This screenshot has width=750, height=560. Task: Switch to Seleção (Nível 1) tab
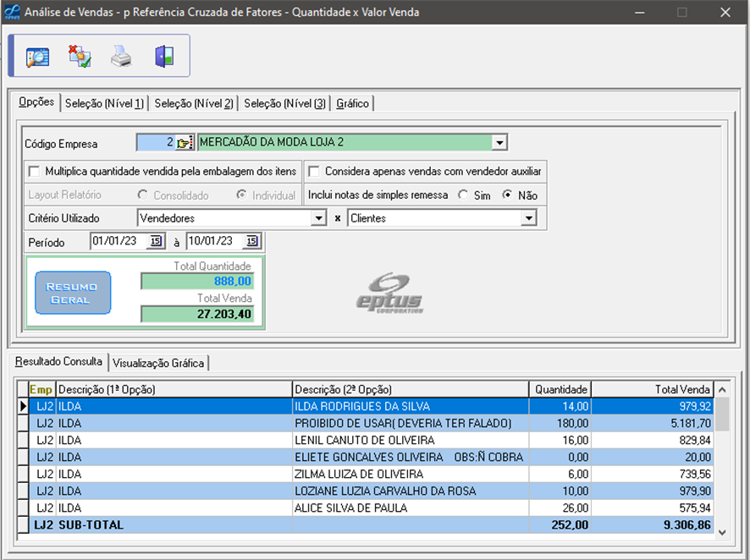tap(105, 103)
